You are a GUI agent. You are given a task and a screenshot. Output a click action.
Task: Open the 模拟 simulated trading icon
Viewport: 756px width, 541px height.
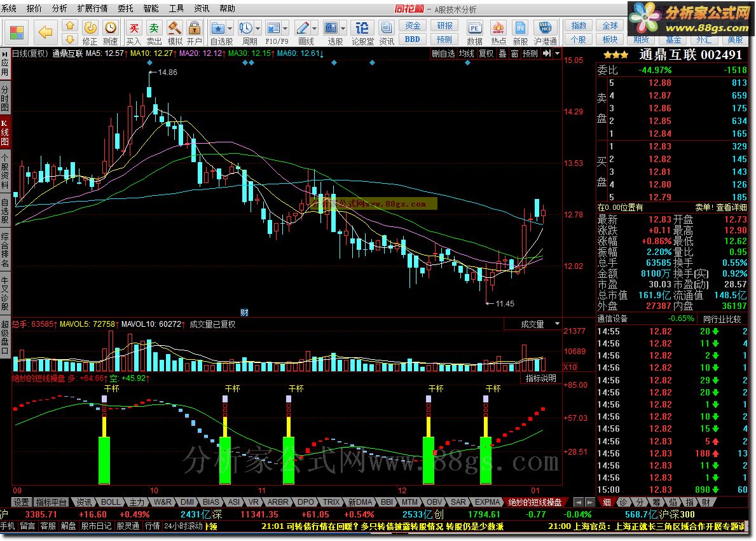tap(175, 33)
